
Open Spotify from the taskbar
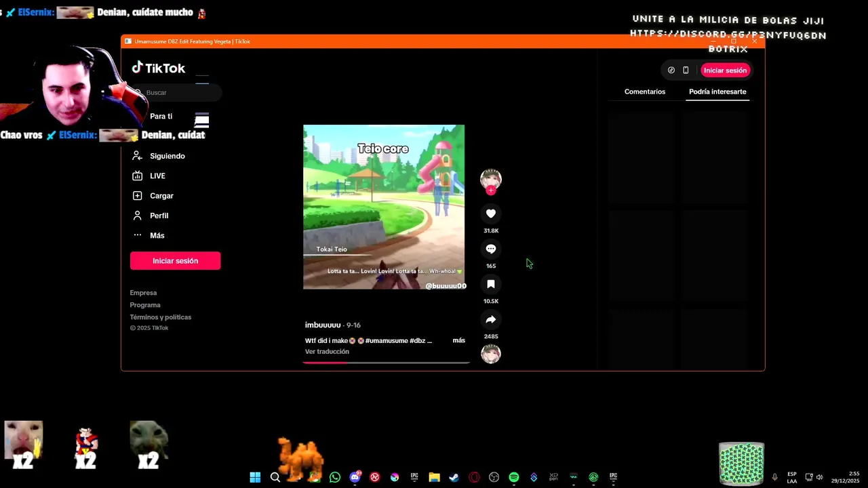[x=514, y=477]
